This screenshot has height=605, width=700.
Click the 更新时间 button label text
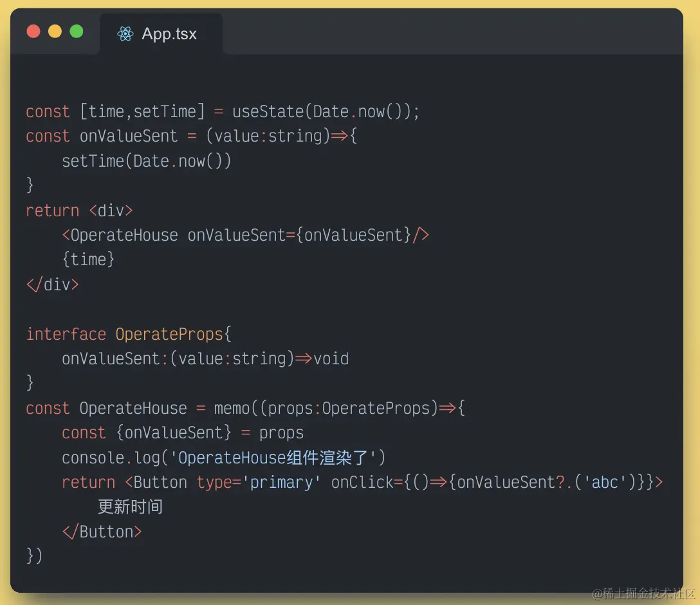tap(130, 507)
